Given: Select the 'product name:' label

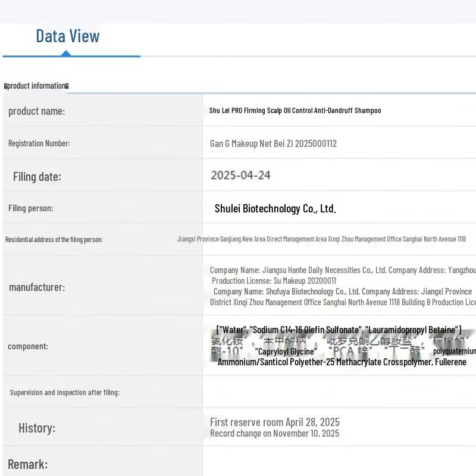Looking at the screenshot, I should click(x=36, y=111).
